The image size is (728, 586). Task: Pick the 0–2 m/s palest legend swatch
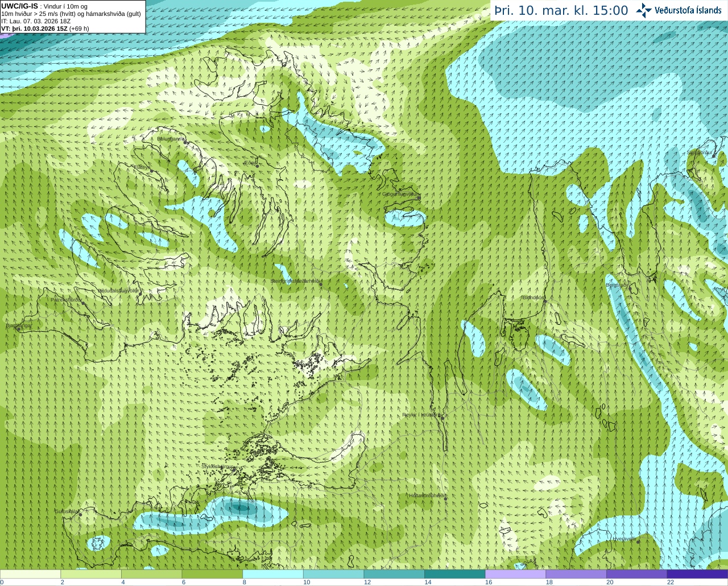click(x=30, y=574)
